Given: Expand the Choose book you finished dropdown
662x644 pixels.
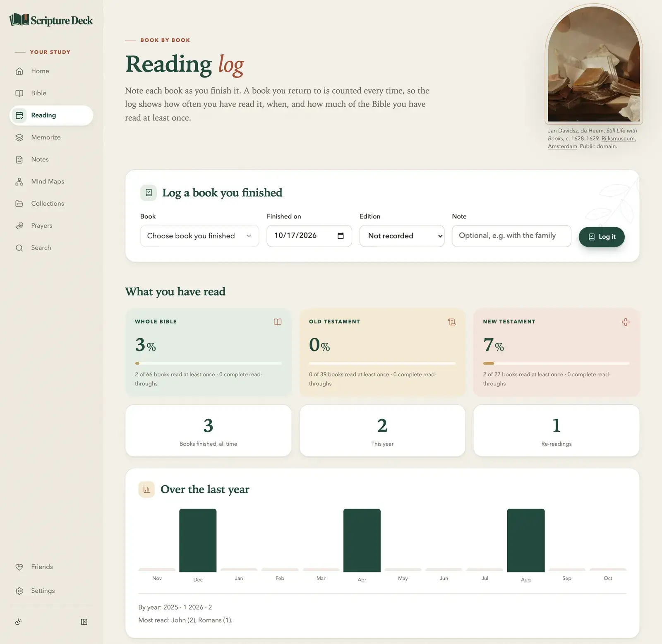Looking at the screenshot, I should click(x=199, y=236).
